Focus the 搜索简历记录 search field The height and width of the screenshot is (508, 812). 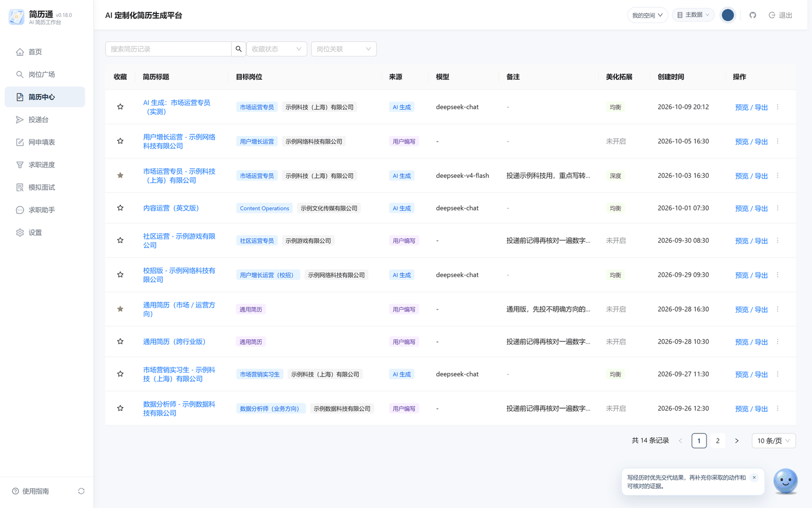tap(169, 49)
